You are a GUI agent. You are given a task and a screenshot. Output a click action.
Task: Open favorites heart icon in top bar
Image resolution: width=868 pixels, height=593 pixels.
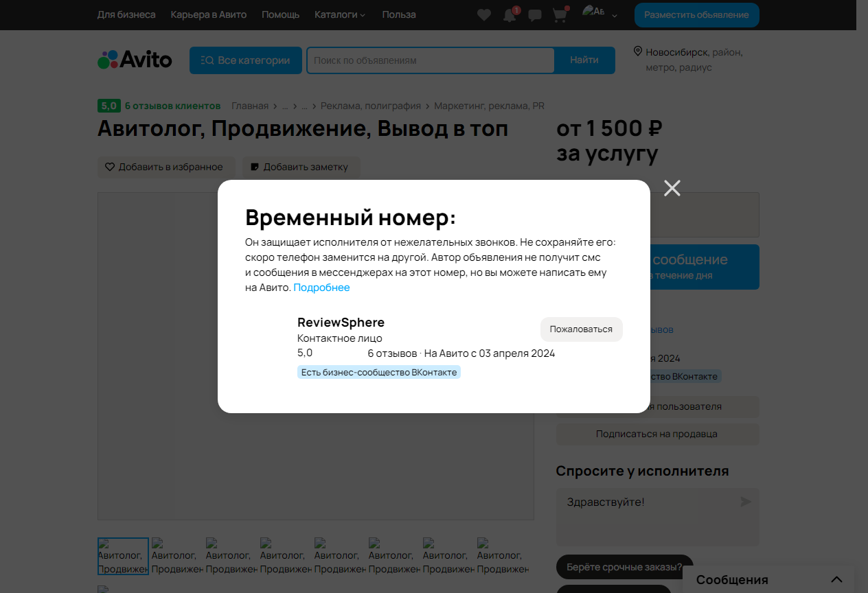[x=484, y=15]
